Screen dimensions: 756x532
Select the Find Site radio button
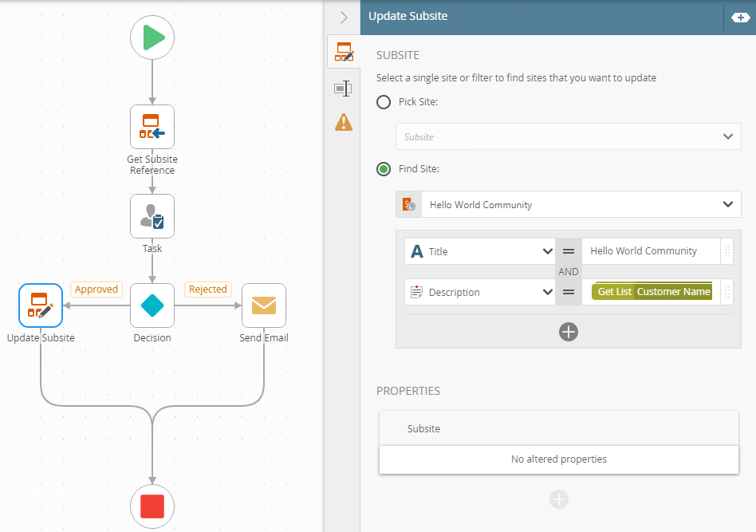coord(384,169)
